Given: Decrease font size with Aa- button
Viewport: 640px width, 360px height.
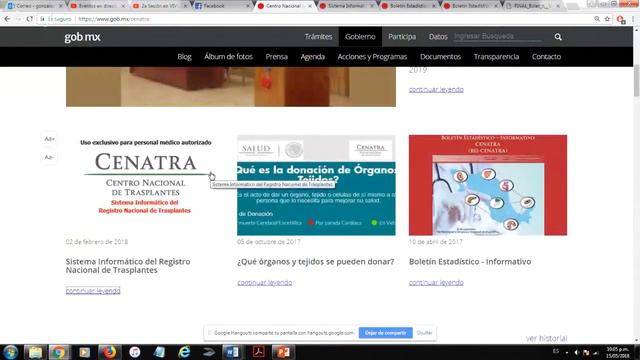Looking at the screenshot, I should 49,157.
